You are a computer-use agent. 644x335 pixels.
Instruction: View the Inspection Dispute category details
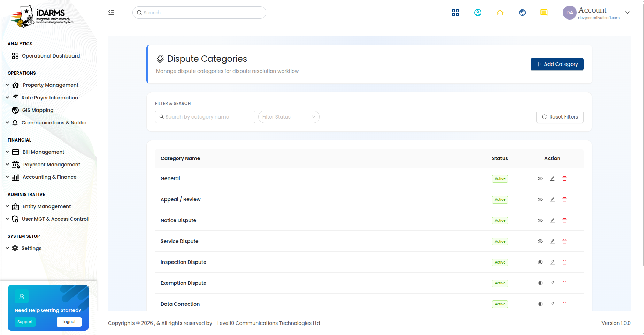pyautogui.click(x=540, y=262)
